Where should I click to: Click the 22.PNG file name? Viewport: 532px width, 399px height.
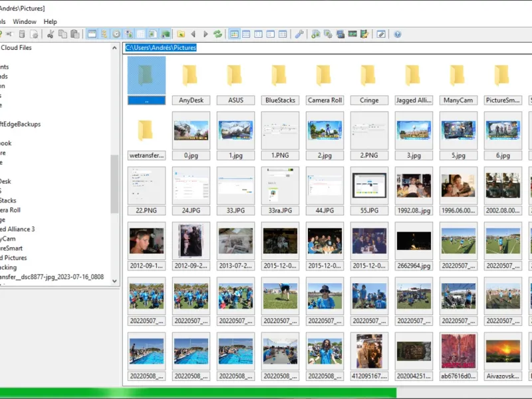146,211
